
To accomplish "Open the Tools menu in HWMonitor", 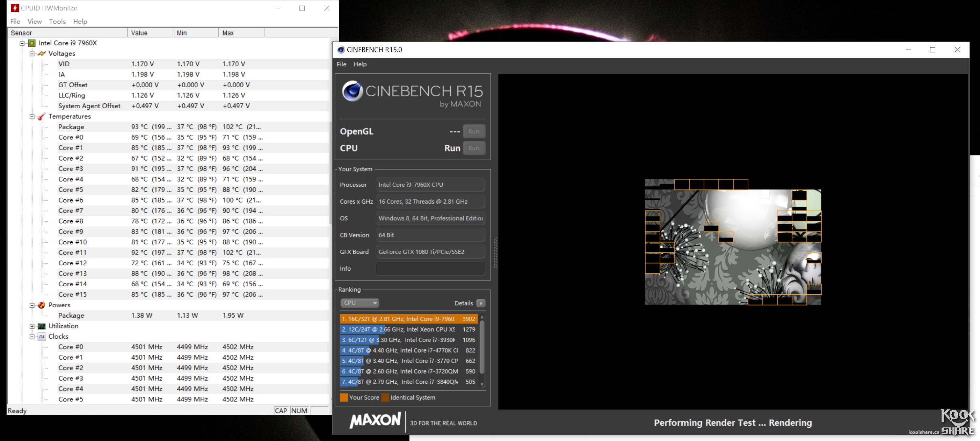I will click(x=57, y=21).
